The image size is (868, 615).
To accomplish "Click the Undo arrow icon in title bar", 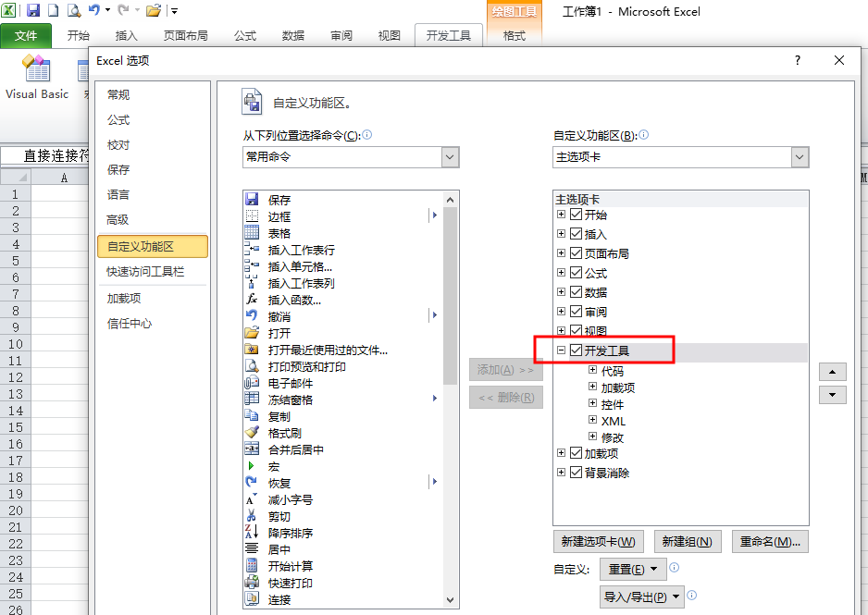I will 93,11.
